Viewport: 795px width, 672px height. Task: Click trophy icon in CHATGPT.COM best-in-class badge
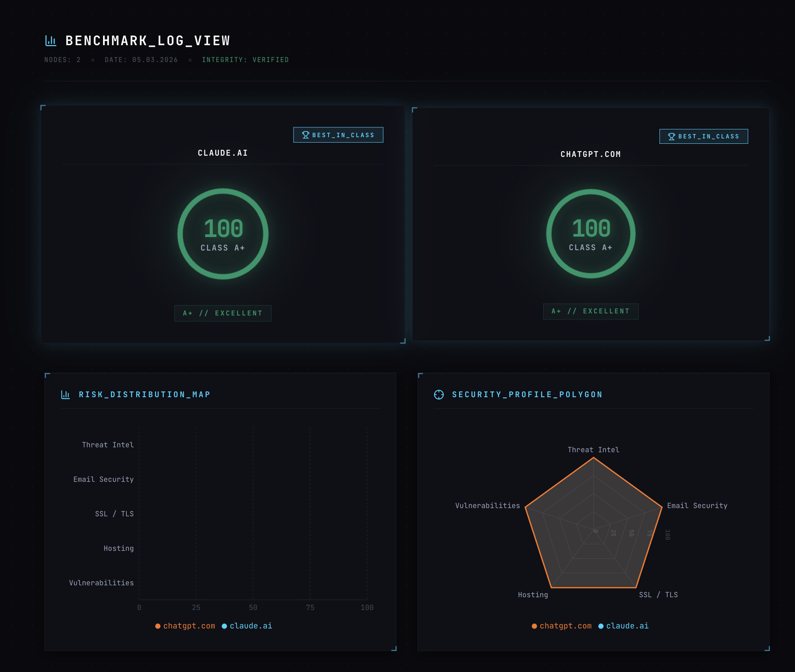coord(671,136)
